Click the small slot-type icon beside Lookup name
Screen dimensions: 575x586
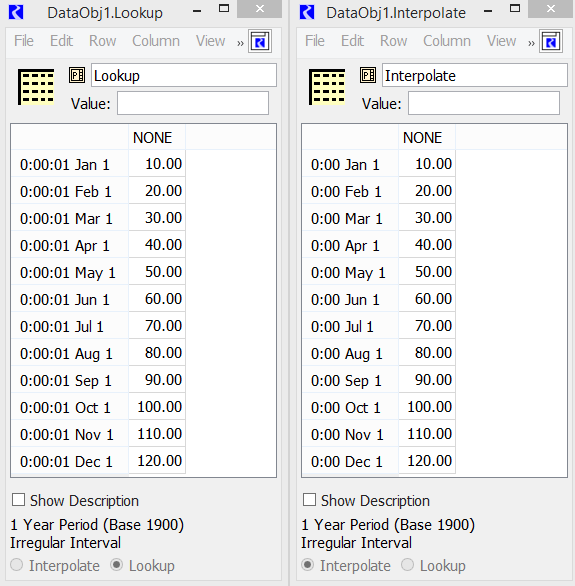coord(77,75)
